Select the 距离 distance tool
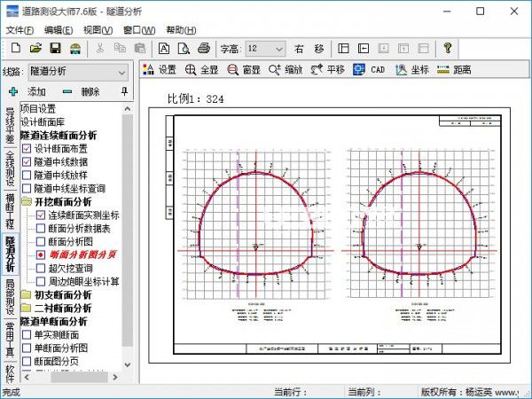532x399 pixels. point(454,69)
